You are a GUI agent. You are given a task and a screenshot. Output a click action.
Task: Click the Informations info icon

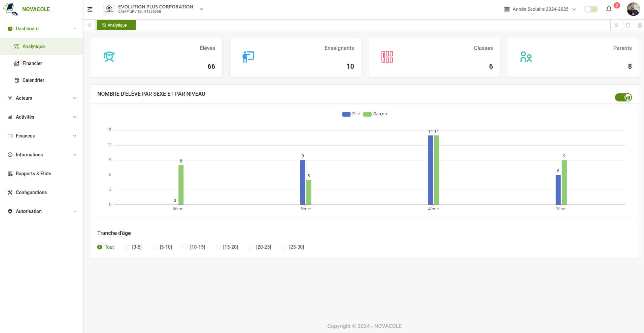coord(10,155)
